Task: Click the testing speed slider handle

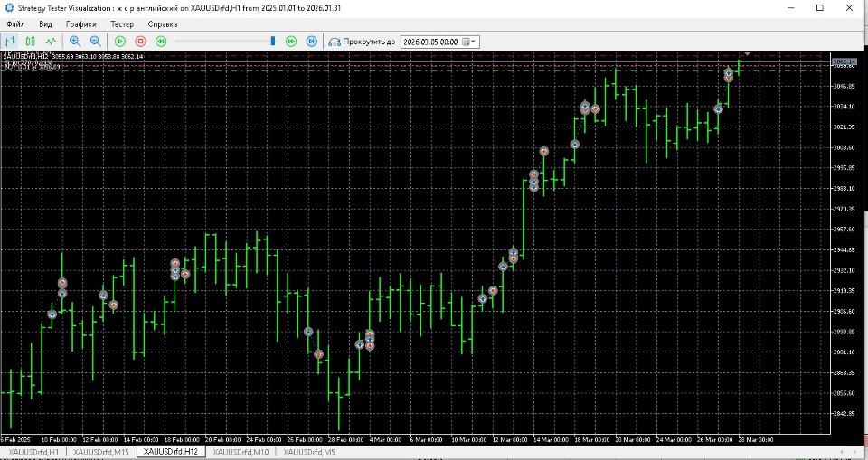Action: point(273,41)
